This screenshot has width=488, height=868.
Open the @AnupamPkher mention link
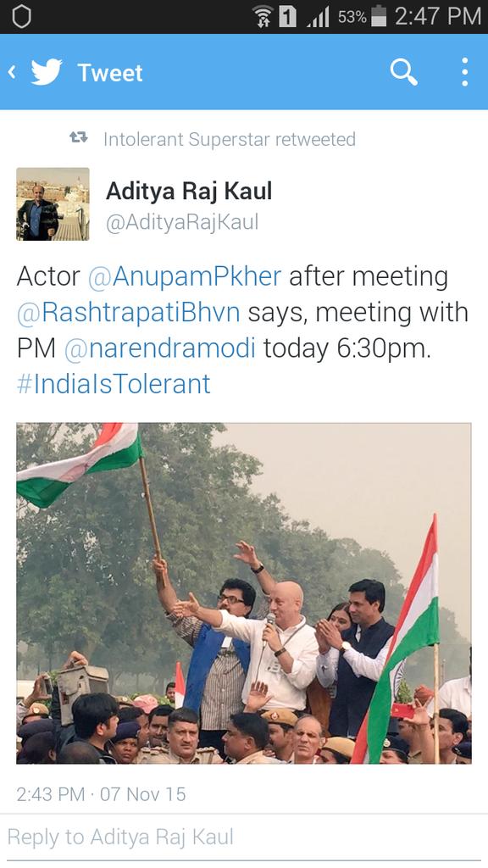click(185, 276)
